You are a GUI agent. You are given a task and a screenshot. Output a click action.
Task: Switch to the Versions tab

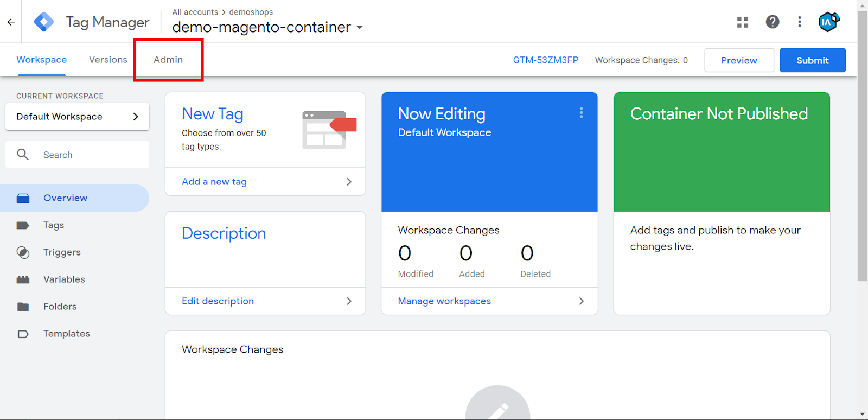108,60
